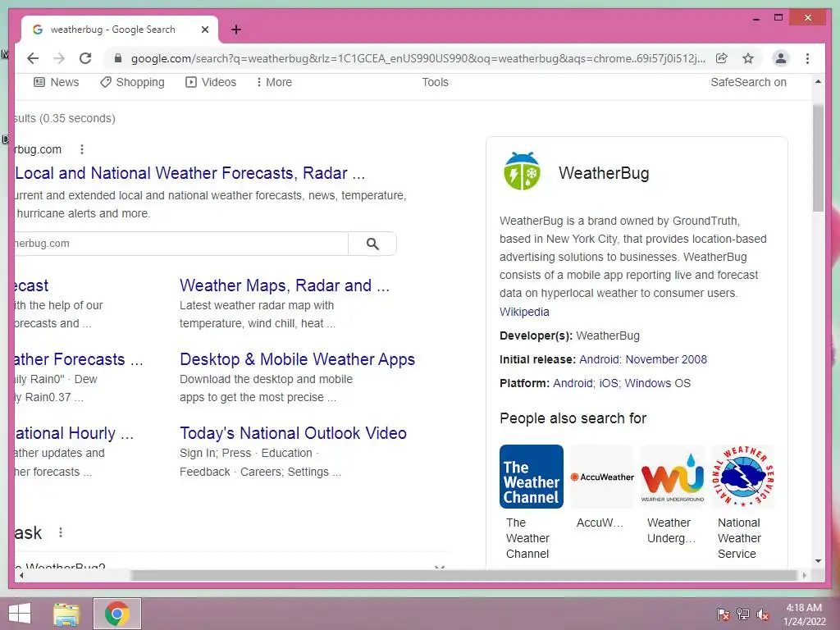Open a new tab with plus button
The height and width of the screenshot is (630, 840).
(x=235, y=30)
